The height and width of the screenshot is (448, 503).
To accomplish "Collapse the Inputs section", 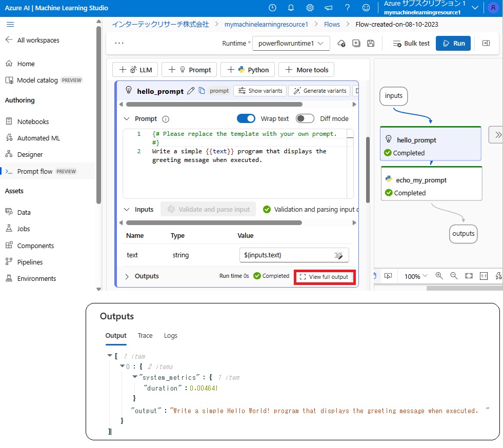I will (x=127, y=210).
